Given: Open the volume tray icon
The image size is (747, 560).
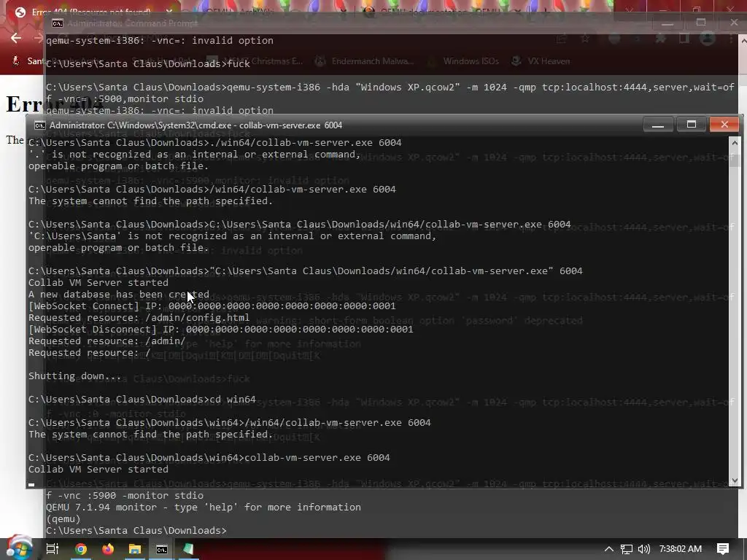Looking at the screenshot, I should (x=643, y=549).
